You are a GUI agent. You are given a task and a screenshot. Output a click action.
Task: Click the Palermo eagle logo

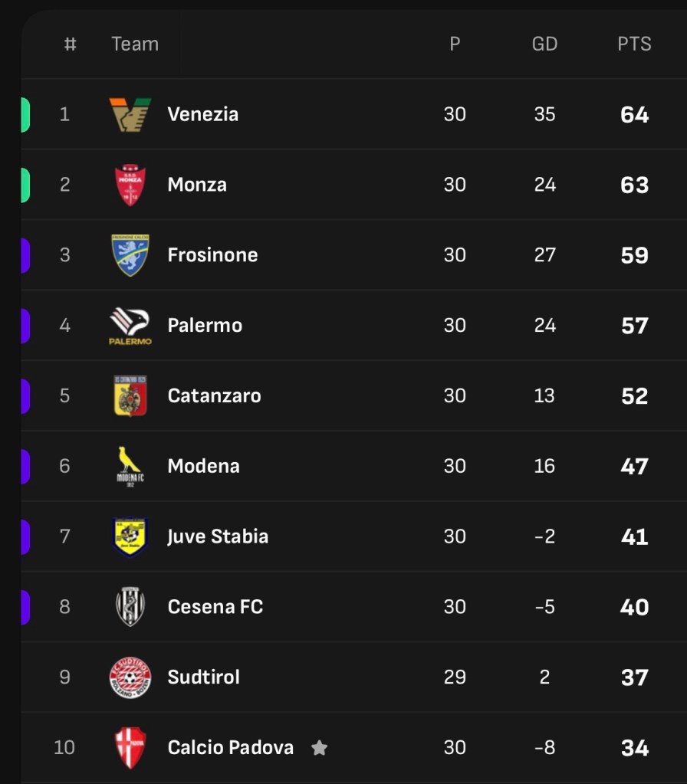(130, 326)
